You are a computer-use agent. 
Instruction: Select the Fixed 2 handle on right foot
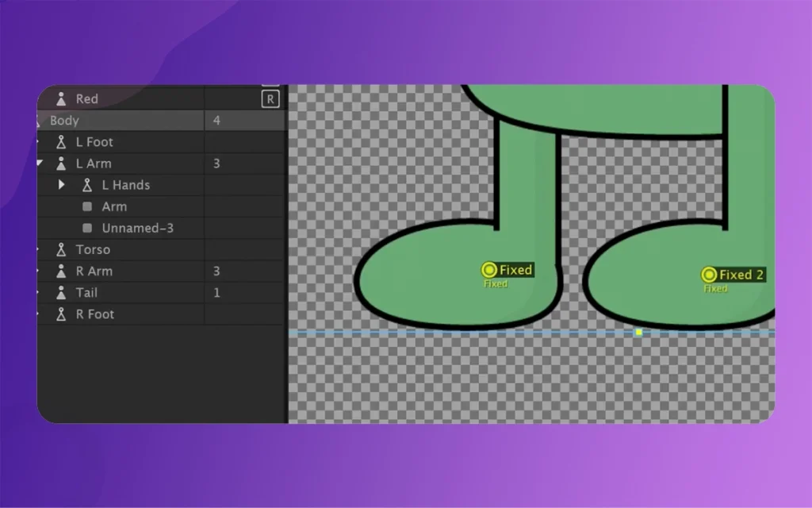(x=709, y=275)
